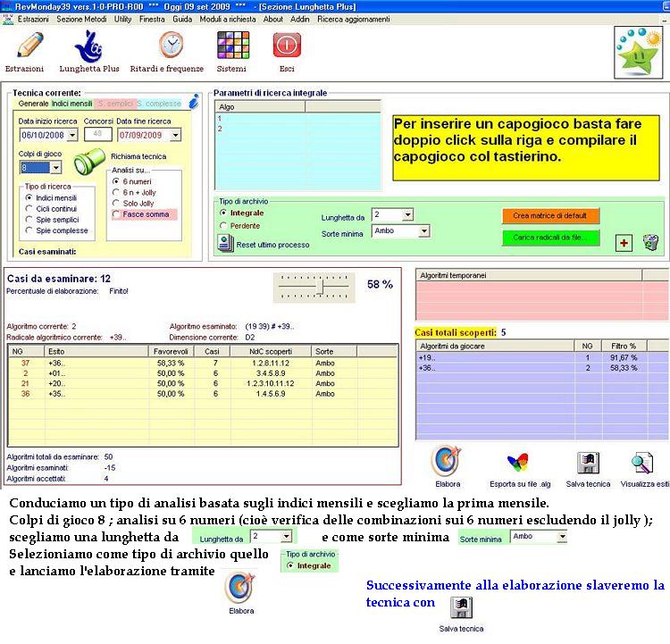Choose Integrale archive type
This screenshot has height=644, width=670.
[x=223, y=213]
